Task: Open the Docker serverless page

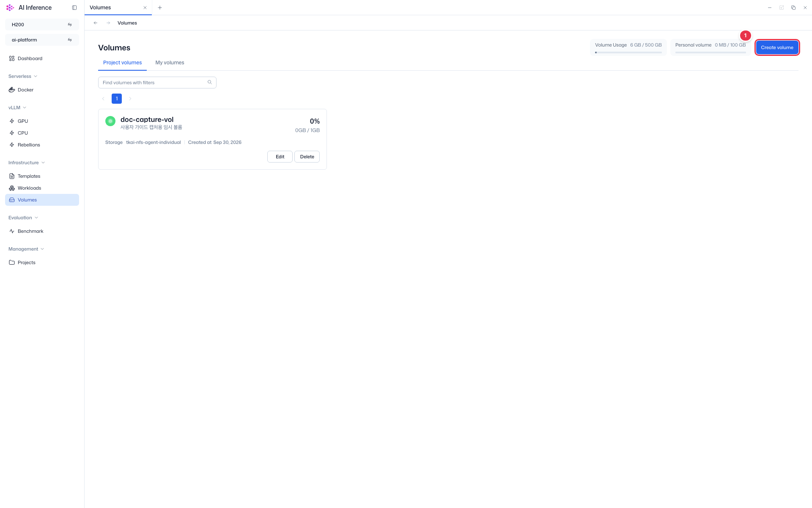Action: pos(42,90)
